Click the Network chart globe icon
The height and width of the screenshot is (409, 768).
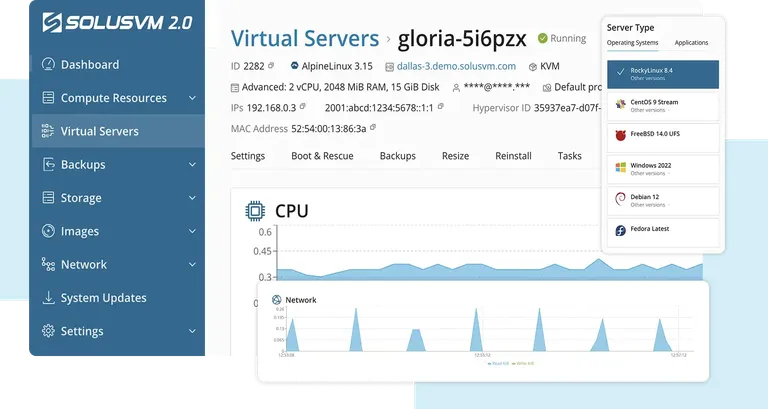click(x=277, y=299)
